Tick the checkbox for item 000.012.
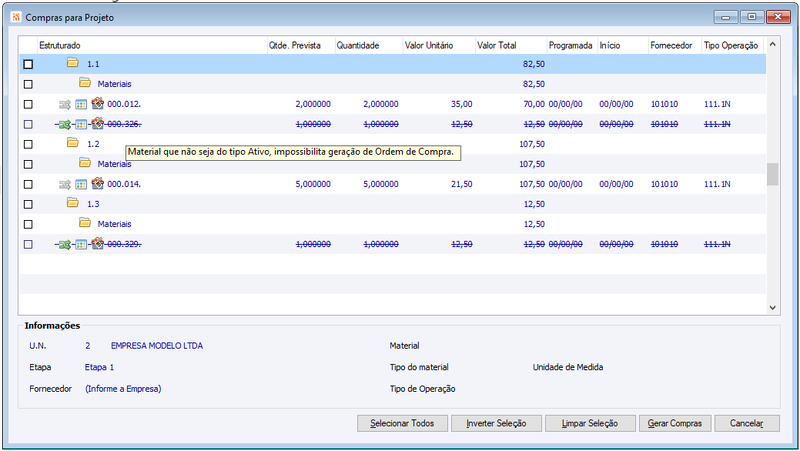The width and height of the screenshot is (800, 451). (28, 104)
